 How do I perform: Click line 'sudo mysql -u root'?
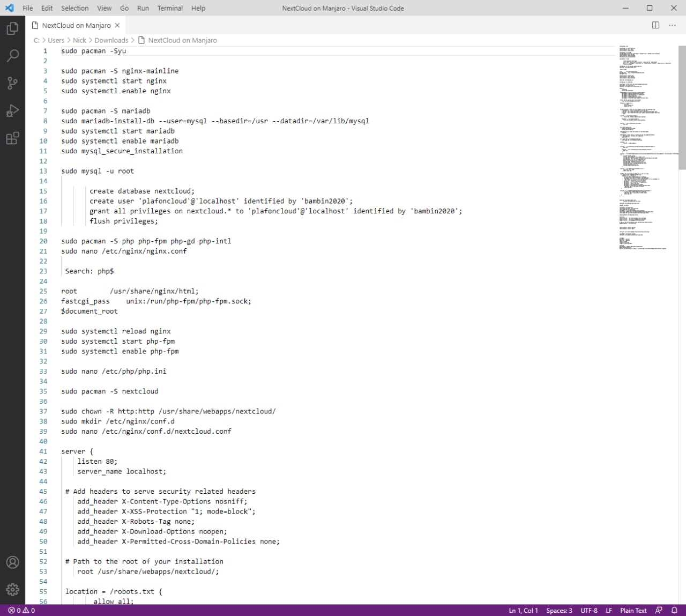pyautogui.click(x=98, y=171)
